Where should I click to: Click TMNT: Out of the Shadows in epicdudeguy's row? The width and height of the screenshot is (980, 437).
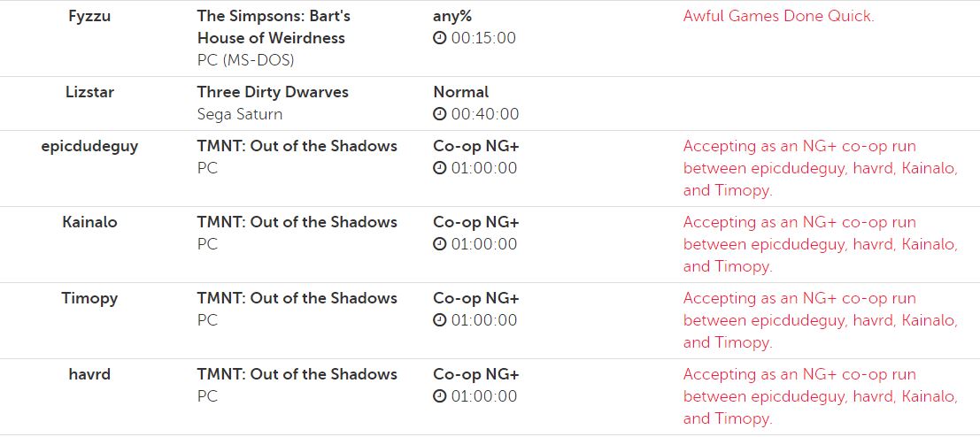[x=297, y=146]
